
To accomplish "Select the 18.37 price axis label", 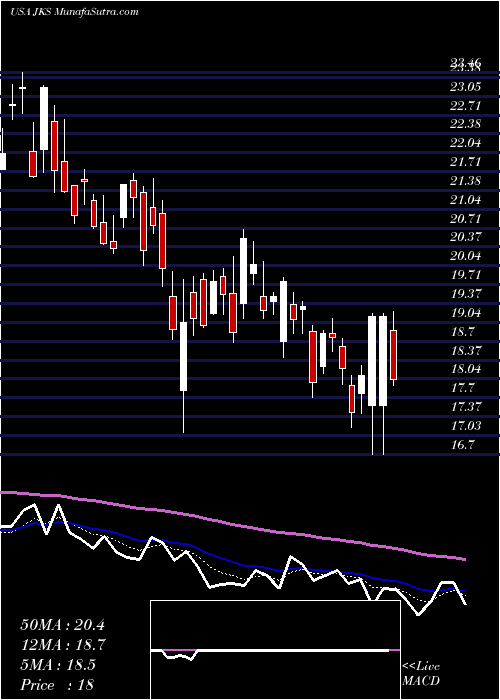I will [x=466, y=350].
